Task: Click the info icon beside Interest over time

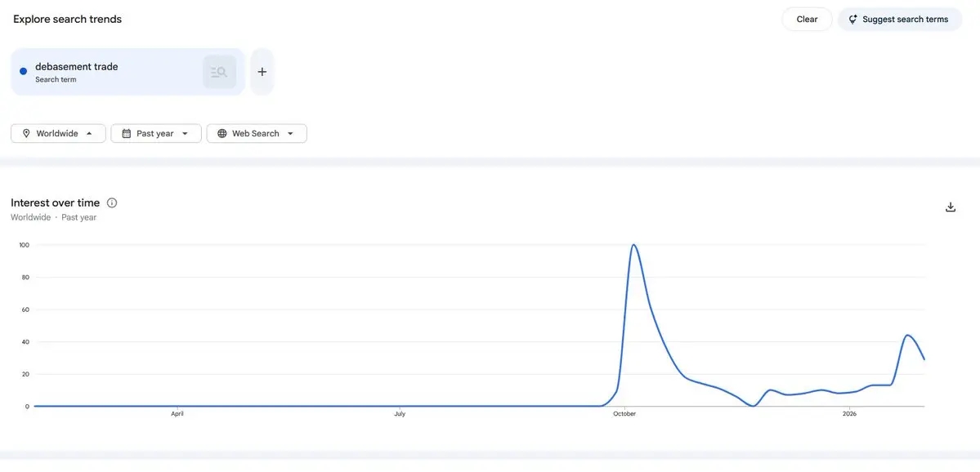Action: pos(112,203)
